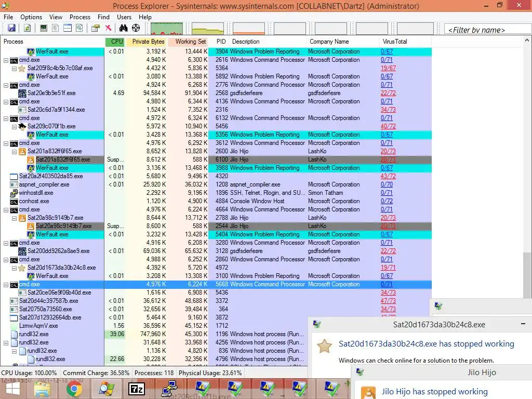Collapse the Sat209c070f1b.exe tree node
Screen dimensions: 532x399
point(14,127)
